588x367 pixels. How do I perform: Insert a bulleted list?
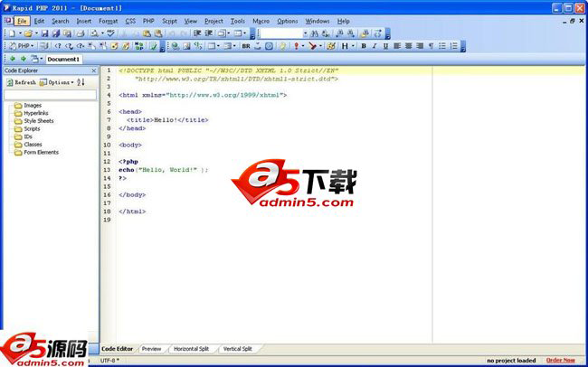(x=442, y=46)
